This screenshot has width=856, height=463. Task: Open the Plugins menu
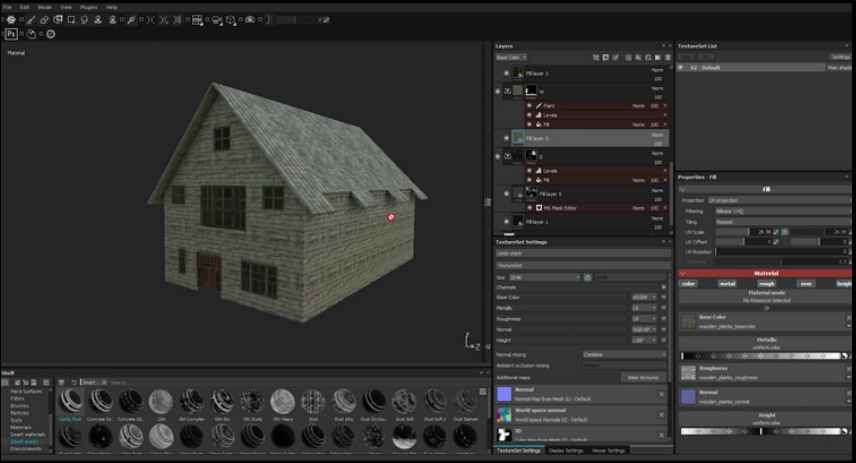pos(88,7)
